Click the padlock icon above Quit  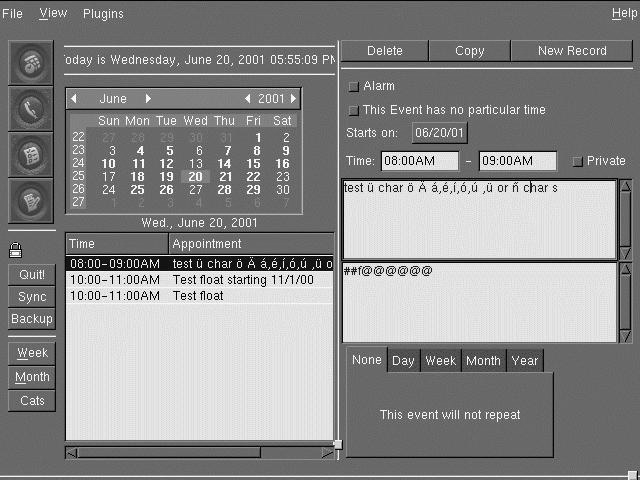[16, 250]
